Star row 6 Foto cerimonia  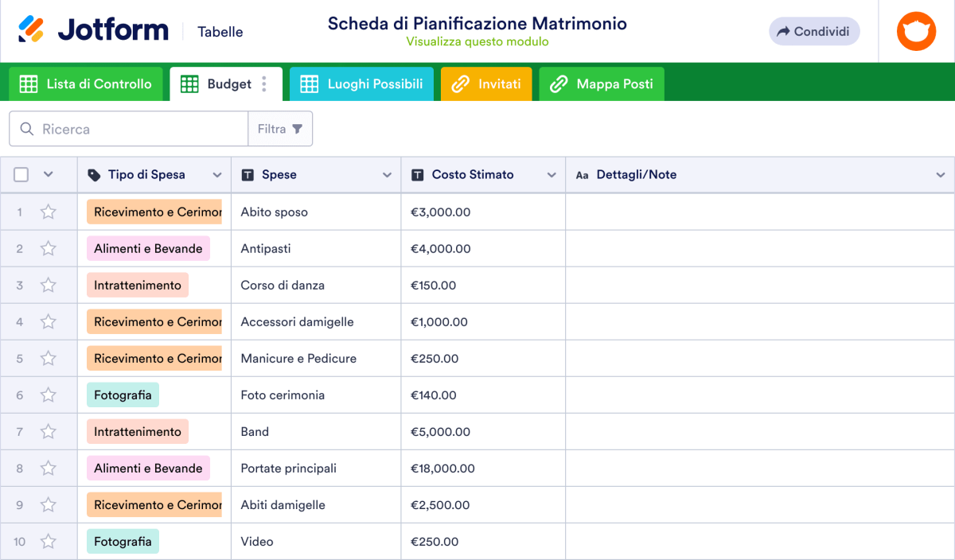click(x=49, y=395)
